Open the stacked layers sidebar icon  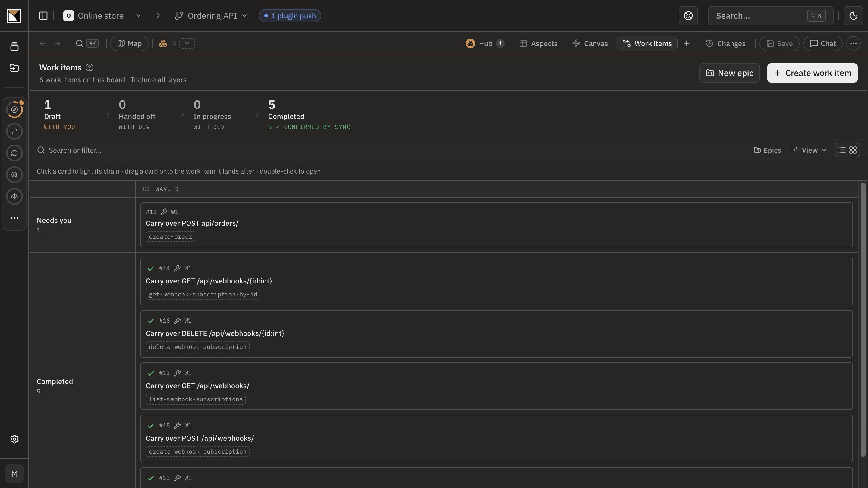[14, 46]
